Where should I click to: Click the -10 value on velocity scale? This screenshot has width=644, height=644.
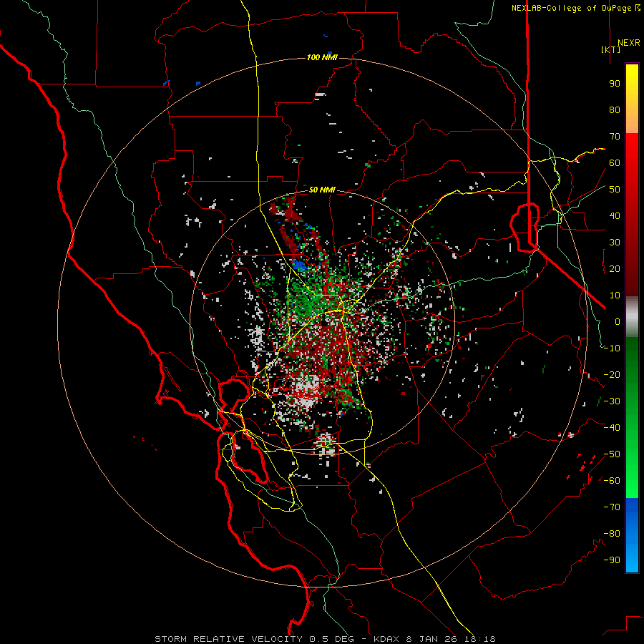click(x=612, y=348)
